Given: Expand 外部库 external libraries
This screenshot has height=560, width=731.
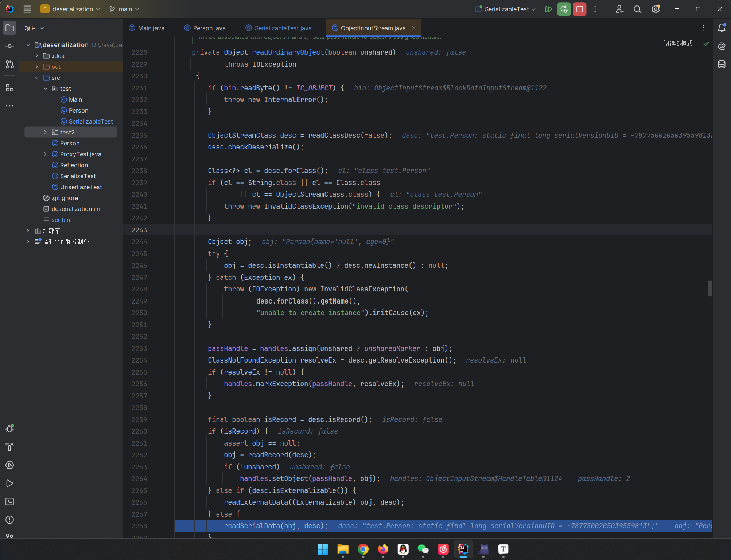Looking at the screenshot, I should [28, 231].
